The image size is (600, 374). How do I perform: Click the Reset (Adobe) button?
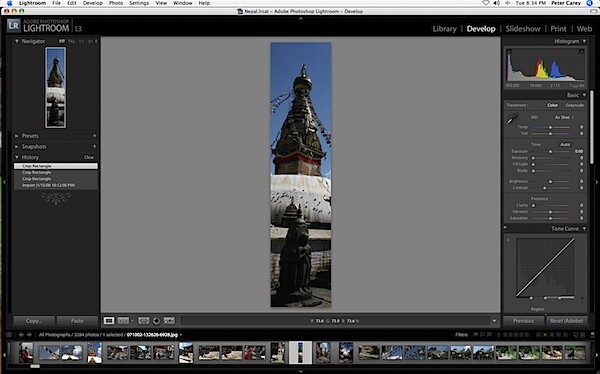click(566, 321)
